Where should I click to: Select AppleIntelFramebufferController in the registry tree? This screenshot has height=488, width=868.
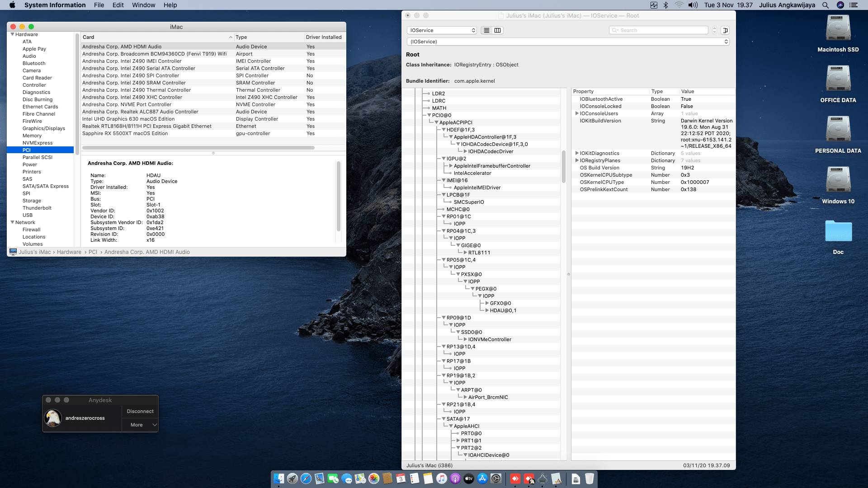pyautogui.click(x=492, y=166)
